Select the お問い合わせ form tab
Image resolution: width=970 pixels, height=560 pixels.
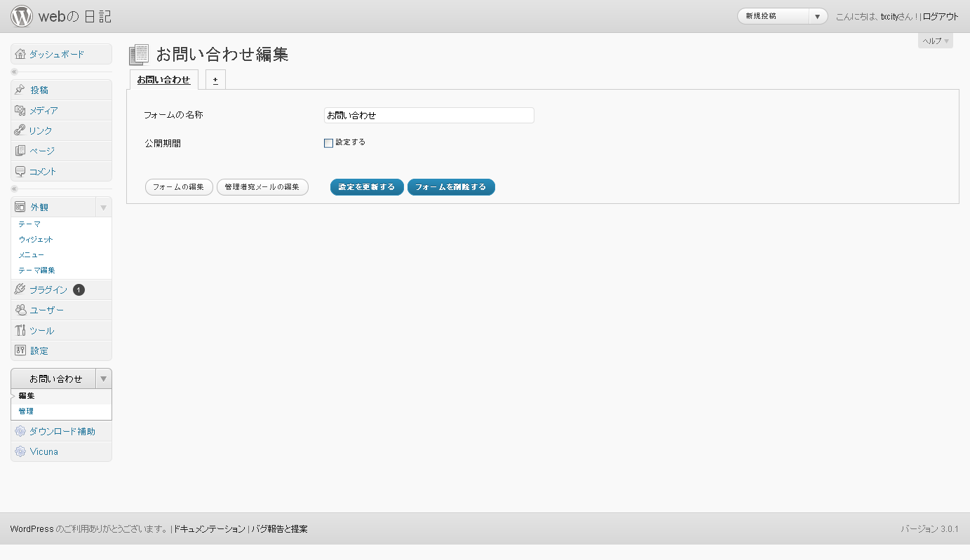pyautogui.click(x=163, y=80)
